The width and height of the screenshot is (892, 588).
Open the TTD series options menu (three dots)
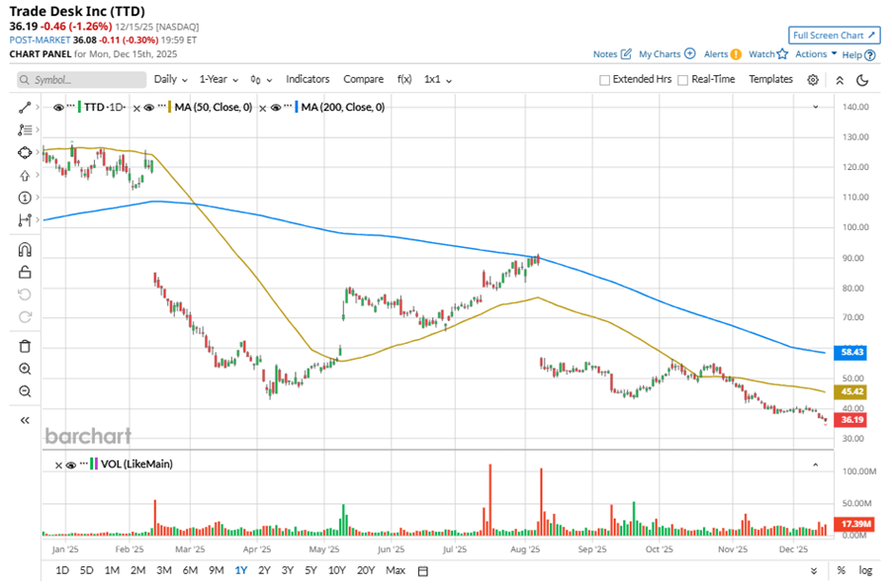coord(71,107)
